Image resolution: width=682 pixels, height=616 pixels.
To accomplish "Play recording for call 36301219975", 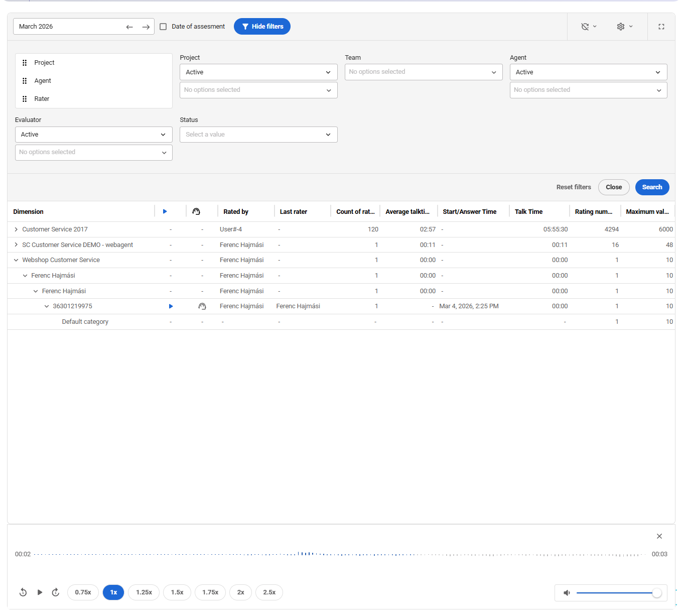I will tap(171, 306).
